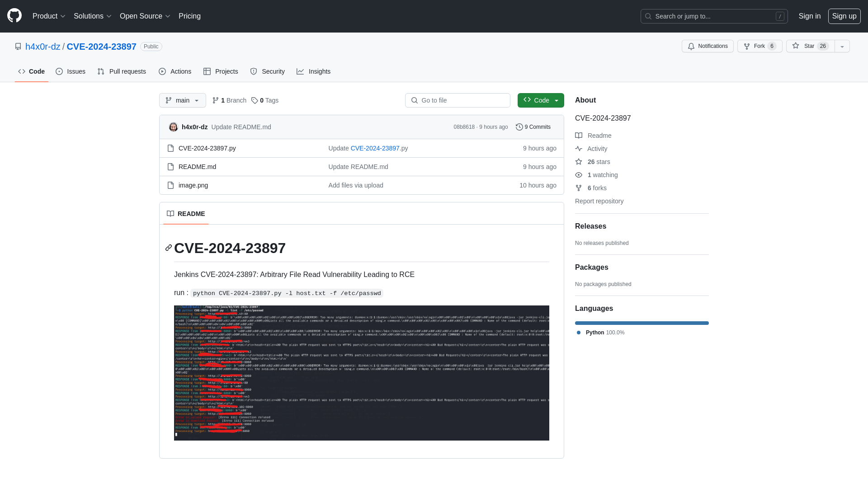868x488 pixels.
Task: Click the Security tab icon
Action: click(x=253, y=71)
